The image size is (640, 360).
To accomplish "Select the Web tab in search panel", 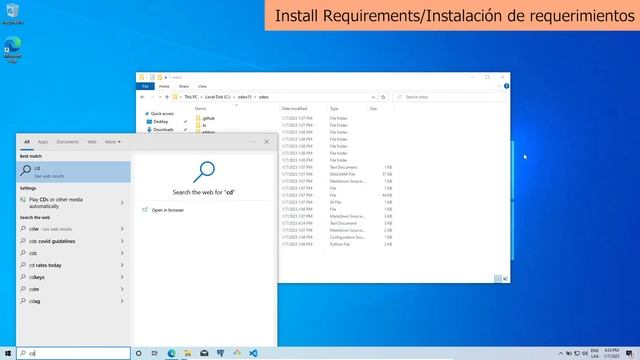I will click(92, 142).
